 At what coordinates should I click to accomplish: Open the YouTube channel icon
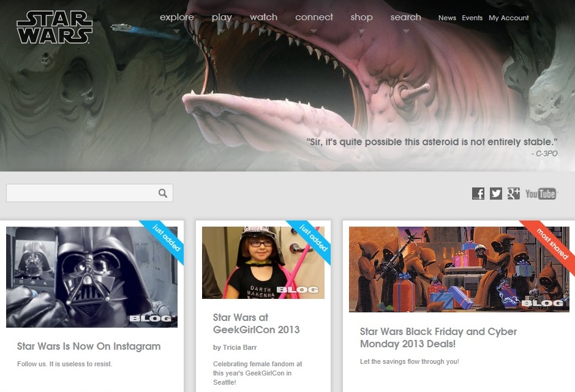point(541,194)
